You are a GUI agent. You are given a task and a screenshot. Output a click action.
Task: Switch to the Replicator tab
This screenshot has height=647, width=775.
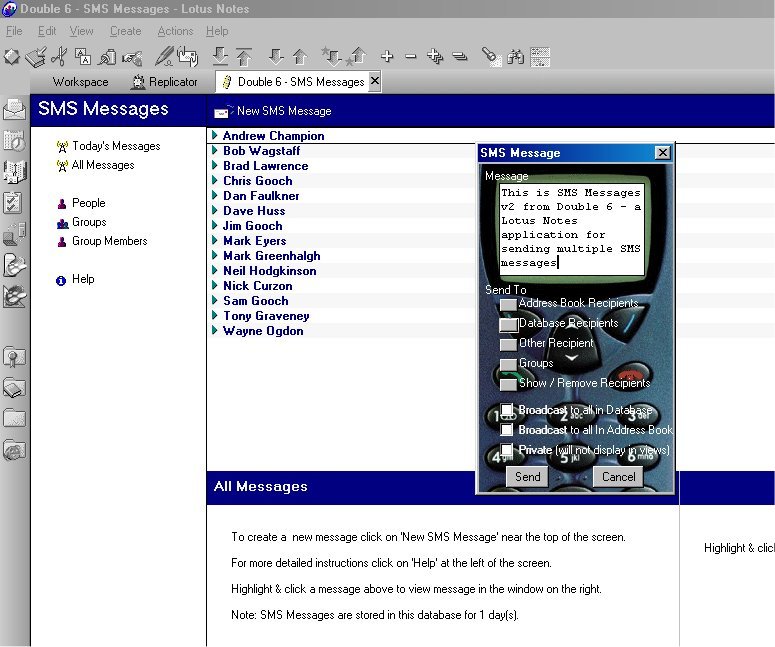point(165,82)
